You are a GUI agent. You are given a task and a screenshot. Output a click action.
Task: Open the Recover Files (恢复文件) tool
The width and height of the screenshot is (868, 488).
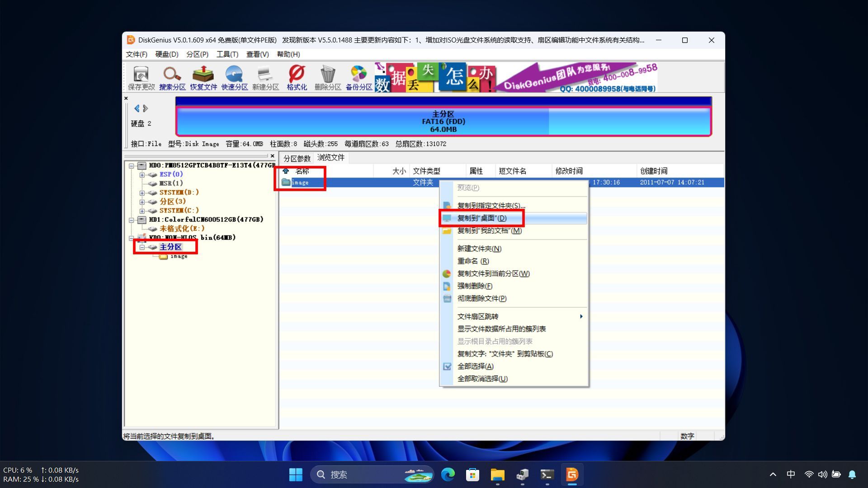click(x=203, y=77)
